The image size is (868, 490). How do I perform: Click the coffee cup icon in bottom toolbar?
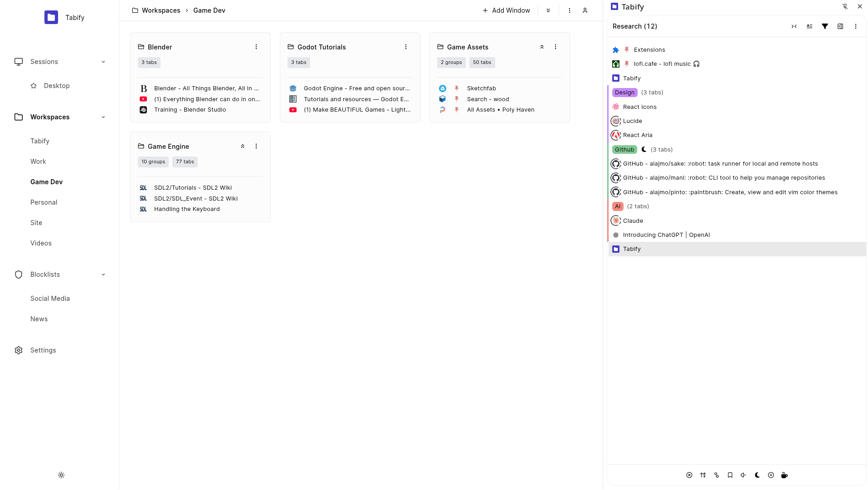point(785,475)
